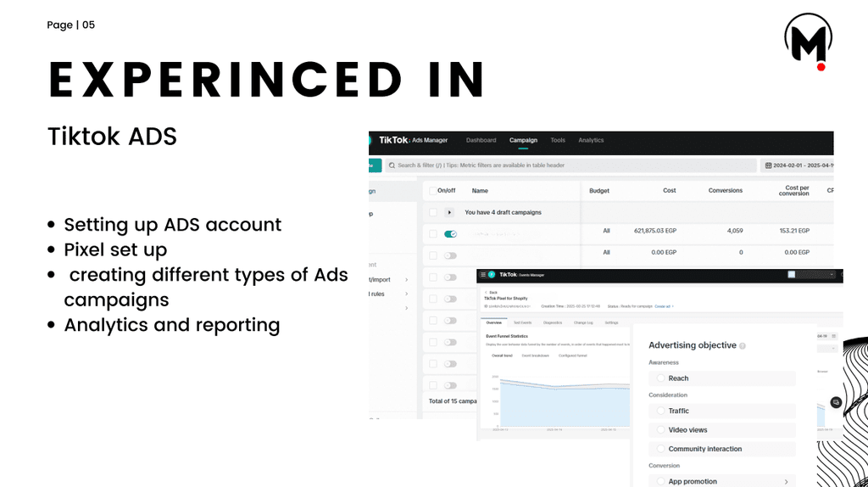Switch to Configured funnel view
Screen dimensions: 868x487
click(572, 355)
